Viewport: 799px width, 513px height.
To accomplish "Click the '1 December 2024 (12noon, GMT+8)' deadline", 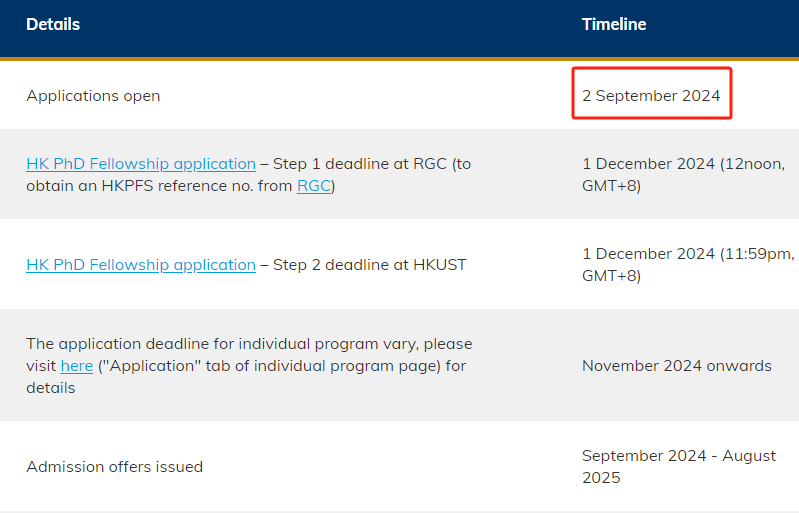I will click(683, 174).
